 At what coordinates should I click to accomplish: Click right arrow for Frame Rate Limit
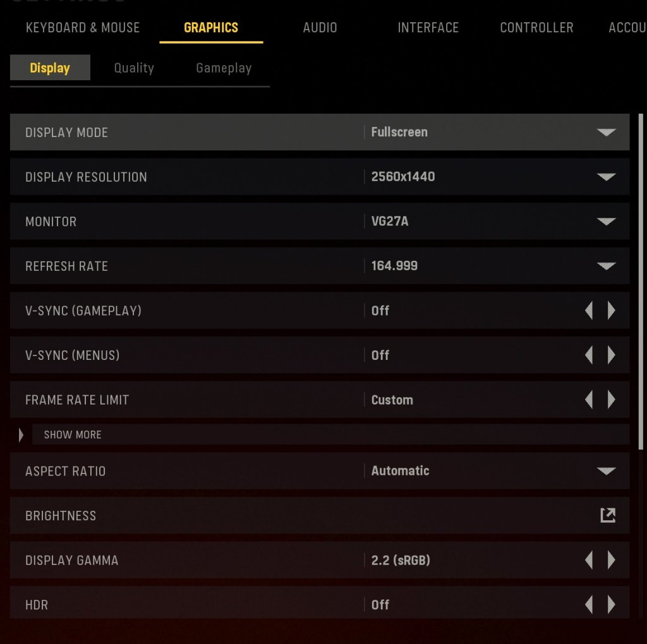click(x=611, y=400)
